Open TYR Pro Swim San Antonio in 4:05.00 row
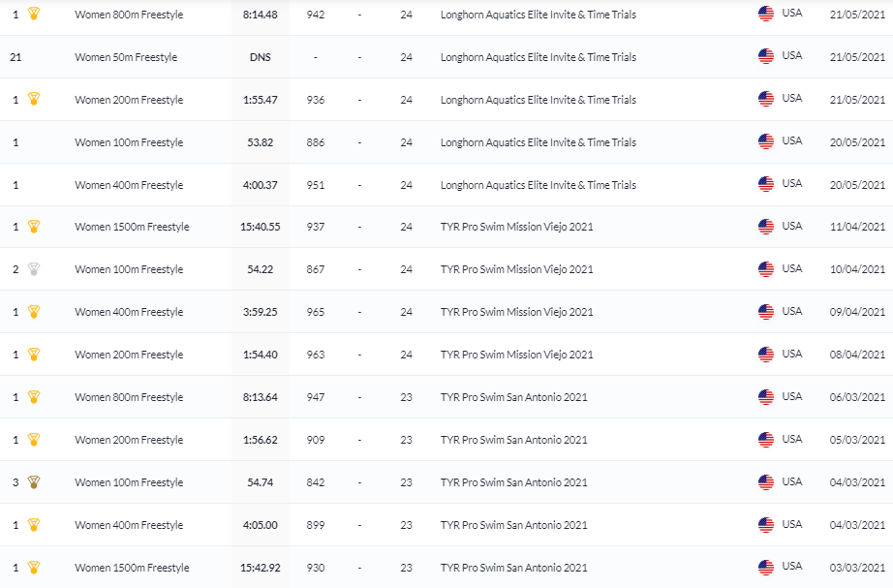The height and width of the screenshot is (588, 893). [x=513, y=525]
